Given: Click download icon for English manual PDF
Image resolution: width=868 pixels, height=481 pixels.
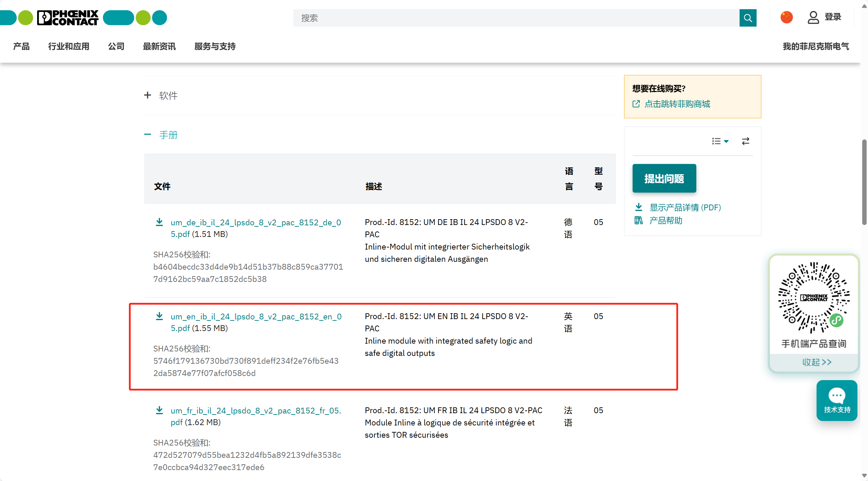Looking at the screenshot, I should click(159, 316).
